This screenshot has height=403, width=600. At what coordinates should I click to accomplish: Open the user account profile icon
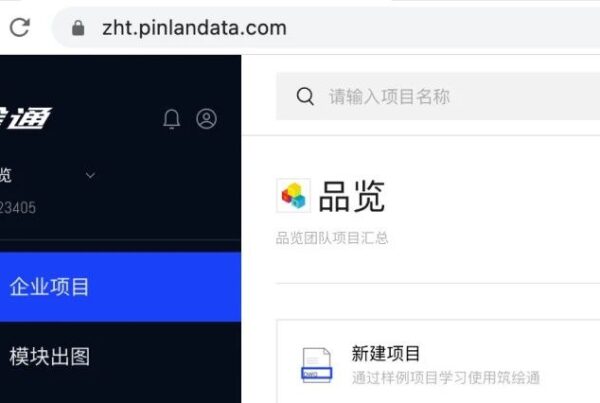coord(206,119)
